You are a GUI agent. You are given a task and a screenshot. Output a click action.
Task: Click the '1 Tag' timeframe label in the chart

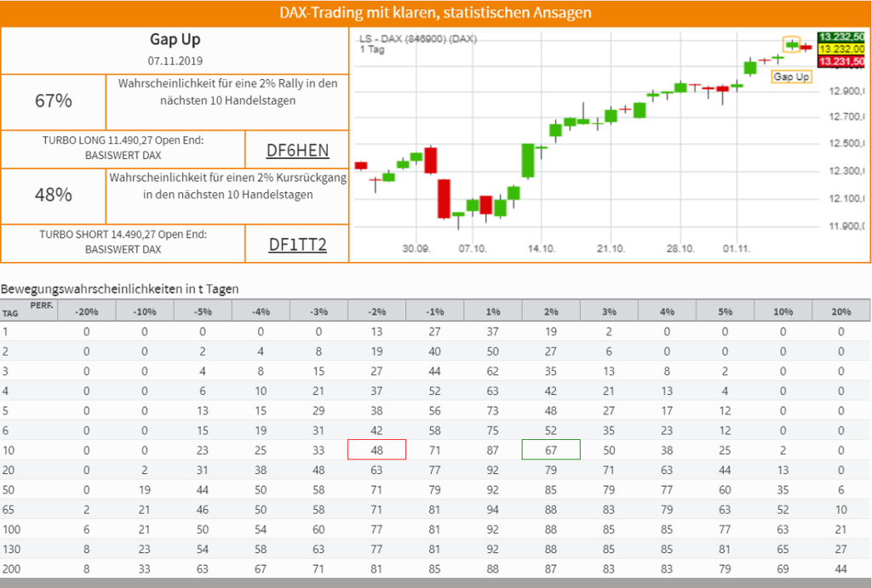tap(372, 49)
